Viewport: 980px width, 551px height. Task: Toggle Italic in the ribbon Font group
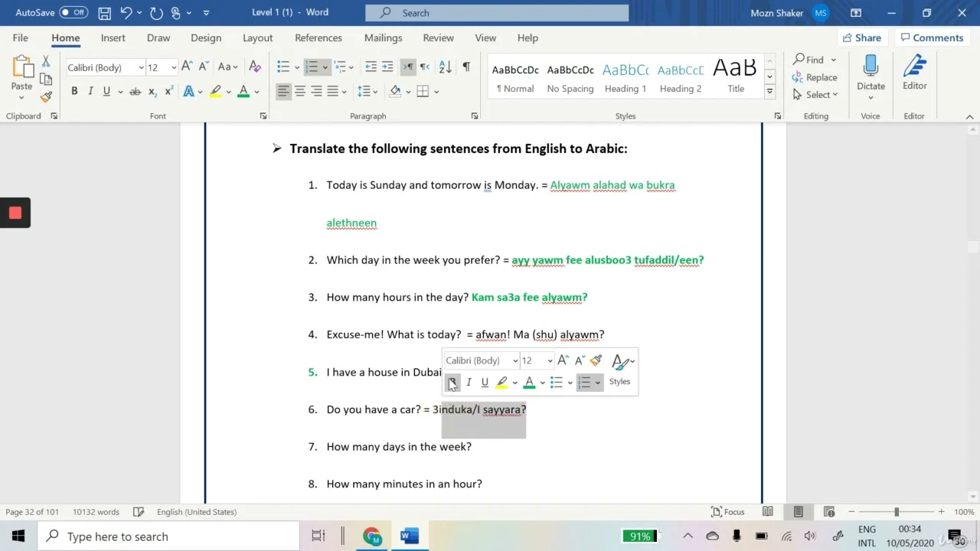point(90,91)
